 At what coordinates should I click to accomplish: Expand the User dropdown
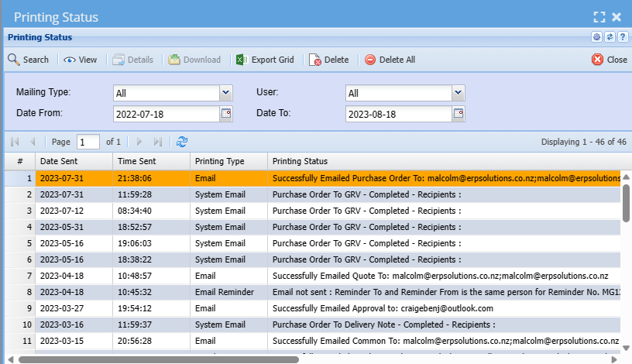pyautogui.click(x=458, y=93)
